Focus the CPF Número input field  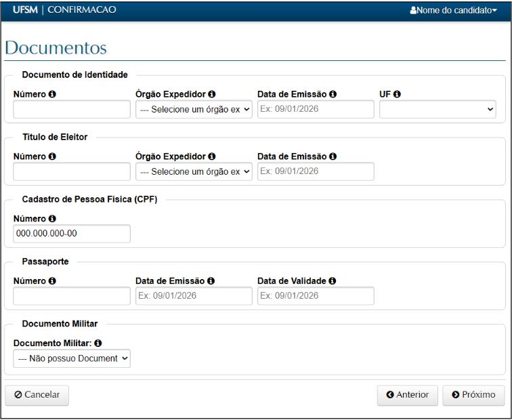click(x=72, y=234)
